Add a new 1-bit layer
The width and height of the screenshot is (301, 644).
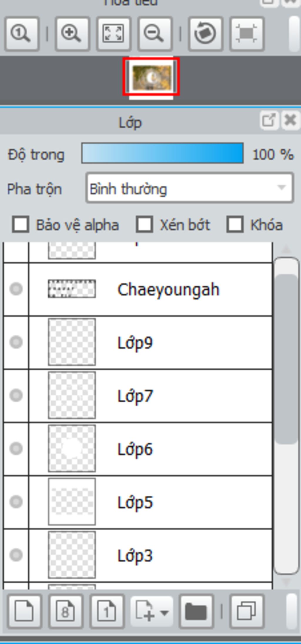click(107, 611)
